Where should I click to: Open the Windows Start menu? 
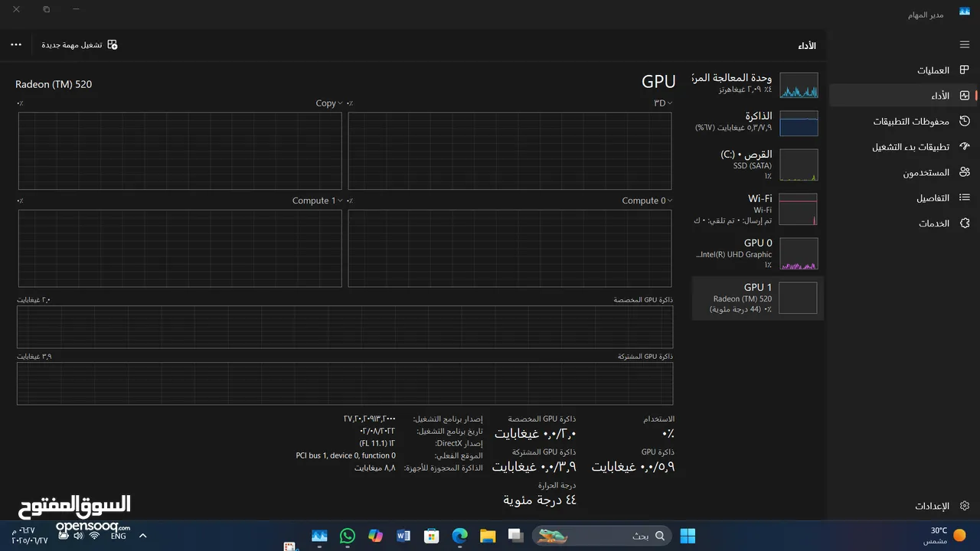688,536
